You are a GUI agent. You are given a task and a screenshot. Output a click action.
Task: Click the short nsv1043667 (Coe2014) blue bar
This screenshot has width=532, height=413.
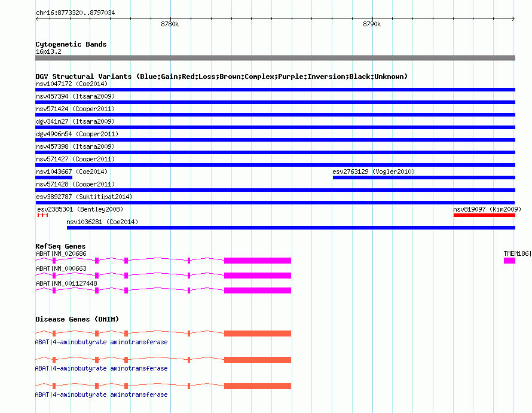point(54,178)
